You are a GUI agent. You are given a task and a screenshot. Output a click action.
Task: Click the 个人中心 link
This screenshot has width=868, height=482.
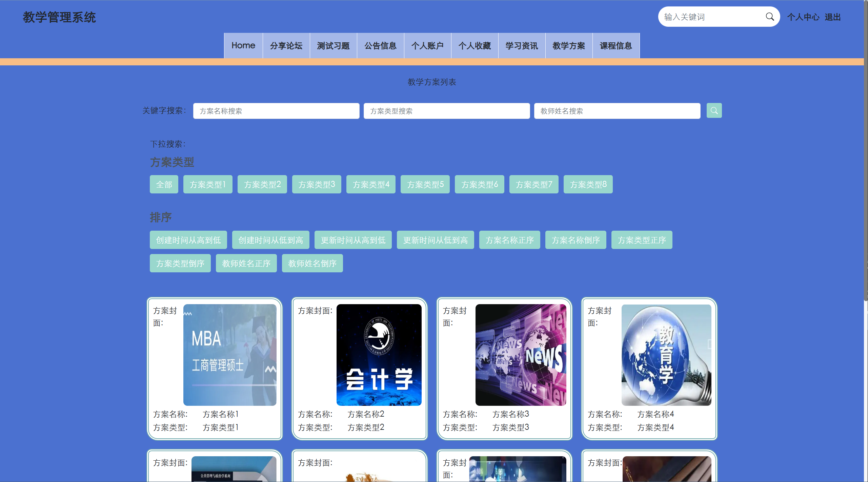coord(803,17)
